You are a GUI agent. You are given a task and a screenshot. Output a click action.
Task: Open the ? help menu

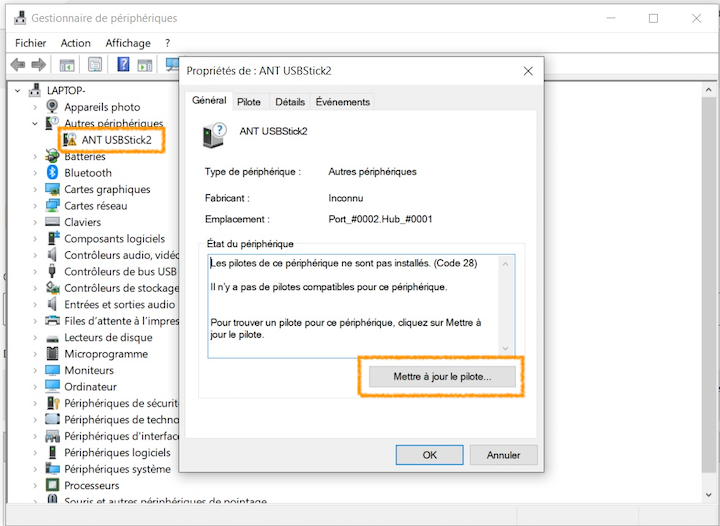168,43
